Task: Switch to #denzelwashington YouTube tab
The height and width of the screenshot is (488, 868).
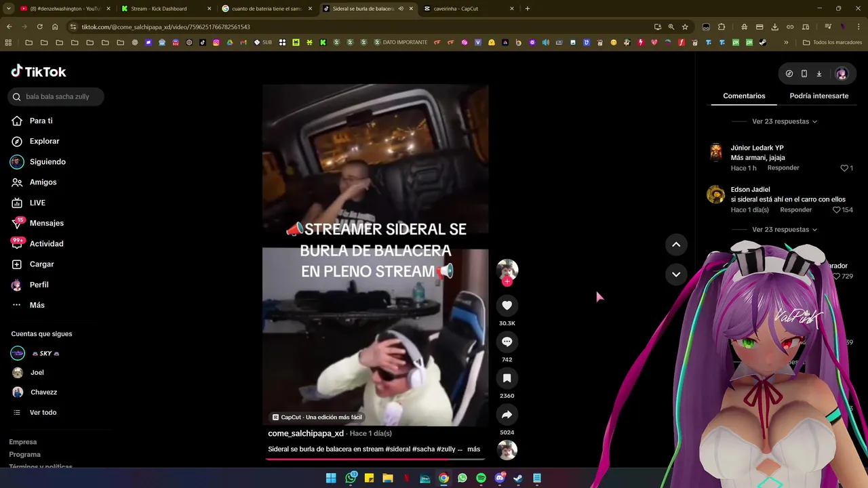Action: pos(64,9)
